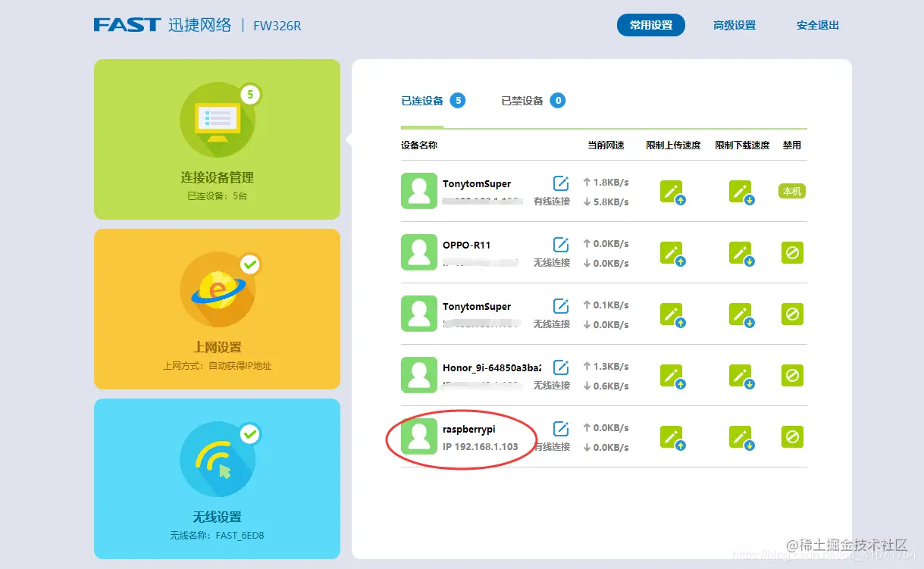The image size is (924, 569).
Task: Block the raspberrypi device
Action: (792, 436)
